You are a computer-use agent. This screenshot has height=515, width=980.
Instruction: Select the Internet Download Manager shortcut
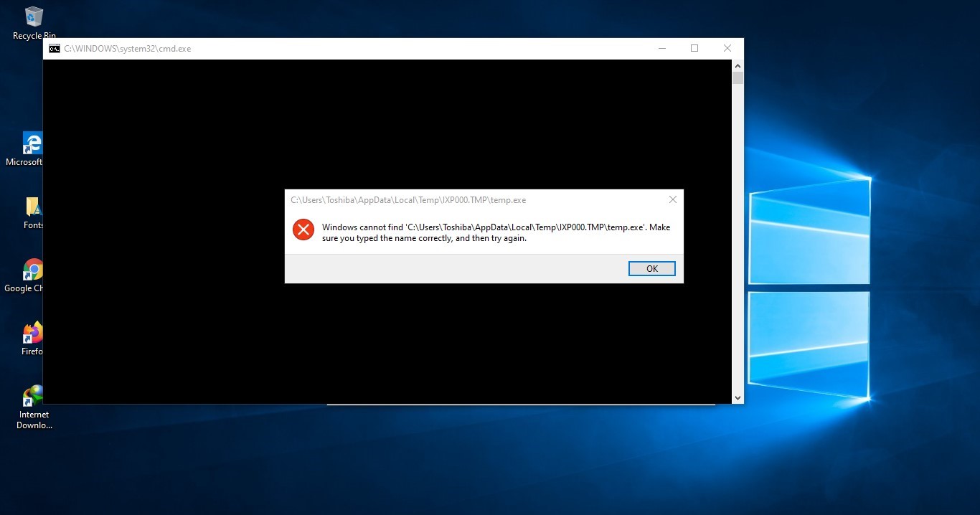(x=34, y=407)
